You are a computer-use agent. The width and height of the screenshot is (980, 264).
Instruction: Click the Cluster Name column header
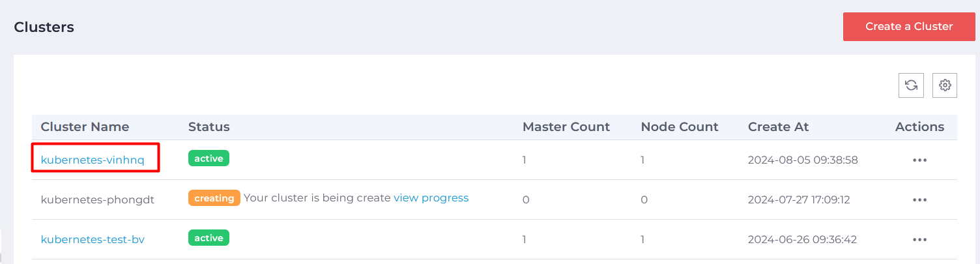pyautogui.click(x=85, y=126)
